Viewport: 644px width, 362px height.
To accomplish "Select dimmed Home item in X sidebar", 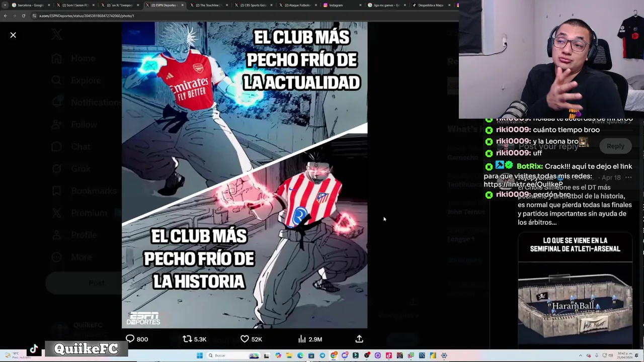I will coord(73,58).
